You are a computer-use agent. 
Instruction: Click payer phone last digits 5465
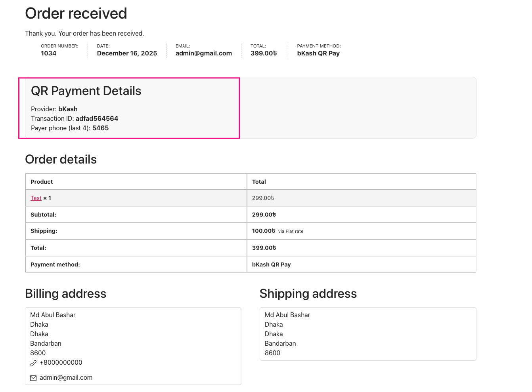[x=100, y=128]
